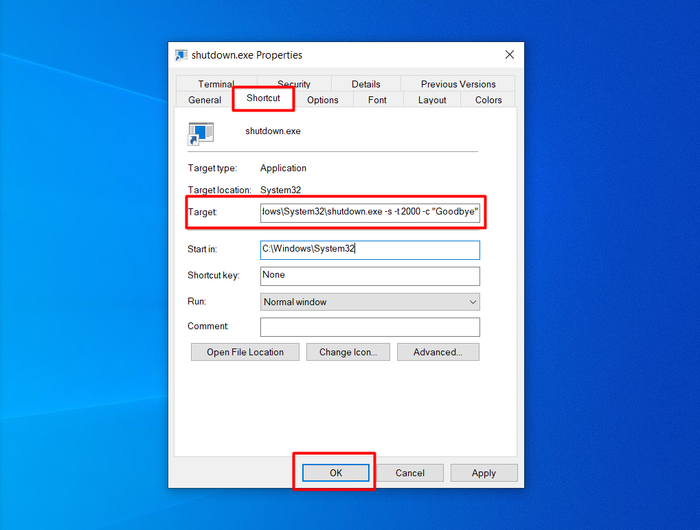Select the Shortcut tab
Screen dimensions: 700x530
[263, 98]
